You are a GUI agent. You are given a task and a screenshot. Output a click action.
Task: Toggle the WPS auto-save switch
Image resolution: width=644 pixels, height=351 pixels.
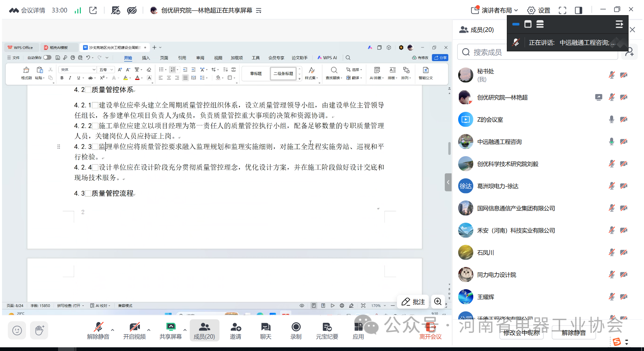pos(47,57)
